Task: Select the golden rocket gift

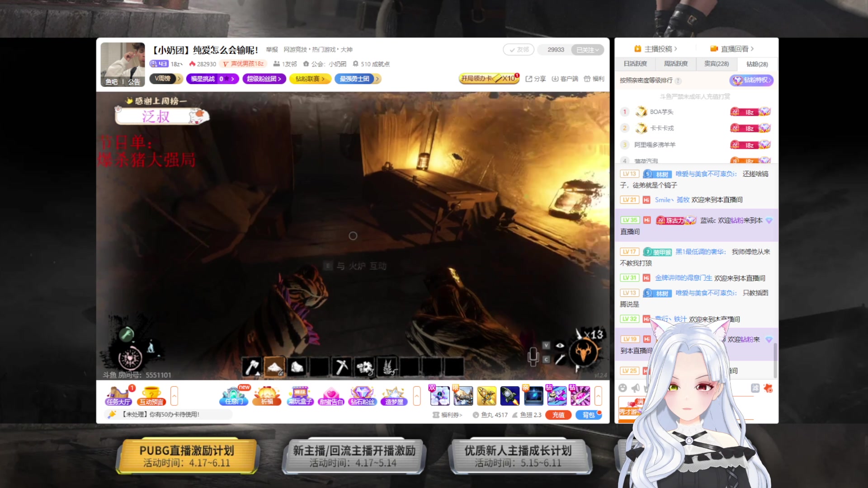Action: point(486,395)
